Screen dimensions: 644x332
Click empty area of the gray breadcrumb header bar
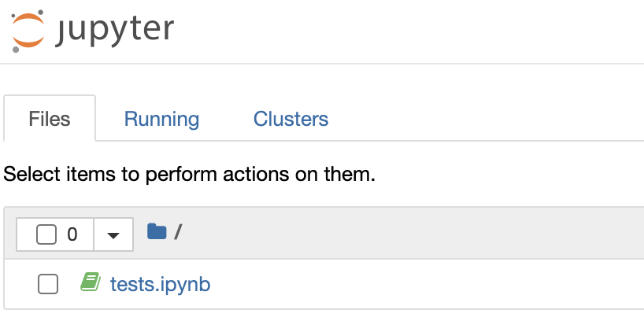411,233
